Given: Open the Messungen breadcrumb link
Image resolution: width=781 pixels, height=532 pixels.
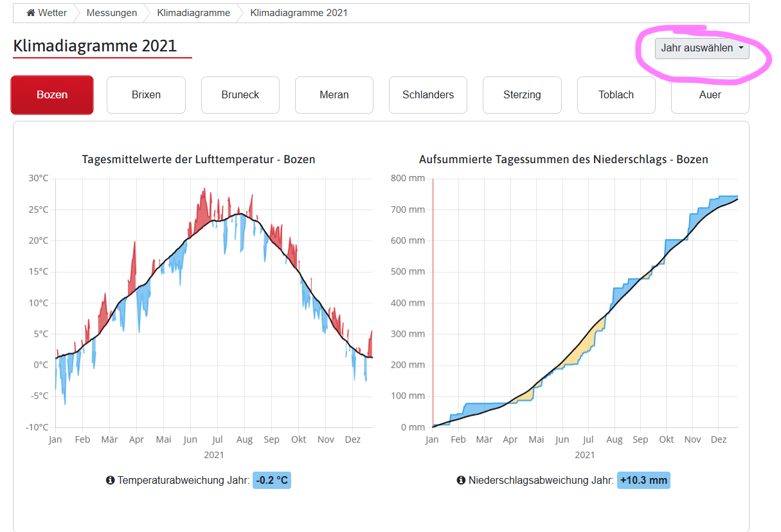Looking at the screenshot, I should pos(112,13).
